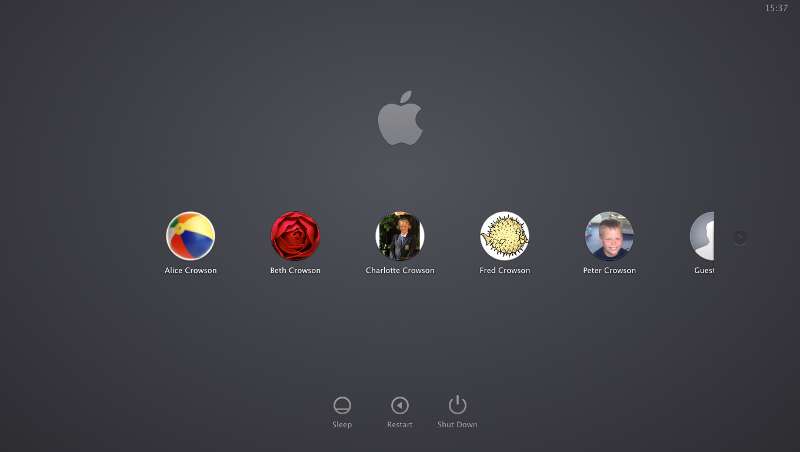800x452 pixels.
Task: Click the Charlotte Crowson name label
Action: (x=400, y=270)
